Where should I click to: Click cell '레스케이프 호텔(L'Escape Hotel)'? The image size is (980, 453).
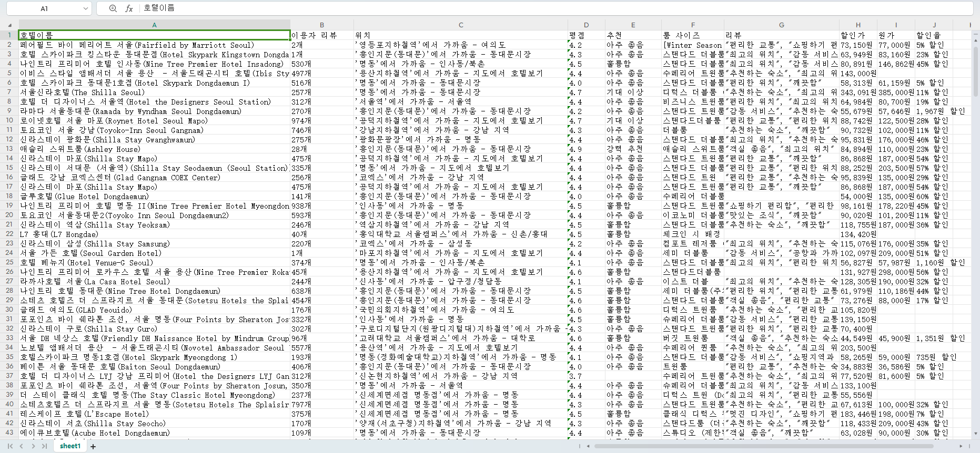(x=154, y=414)
